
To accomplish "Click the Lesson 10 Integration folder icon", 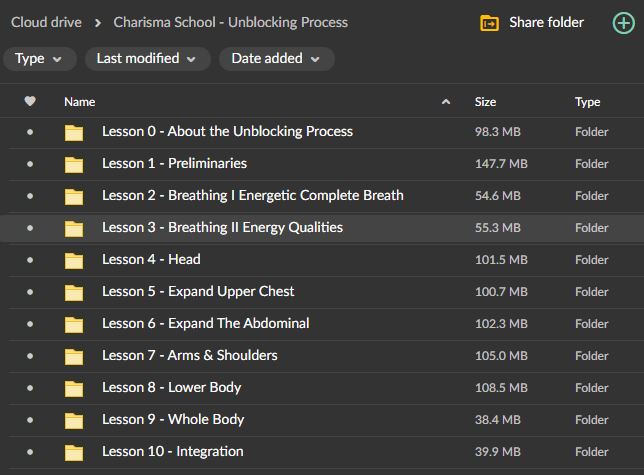I will (x=74, y=452).
